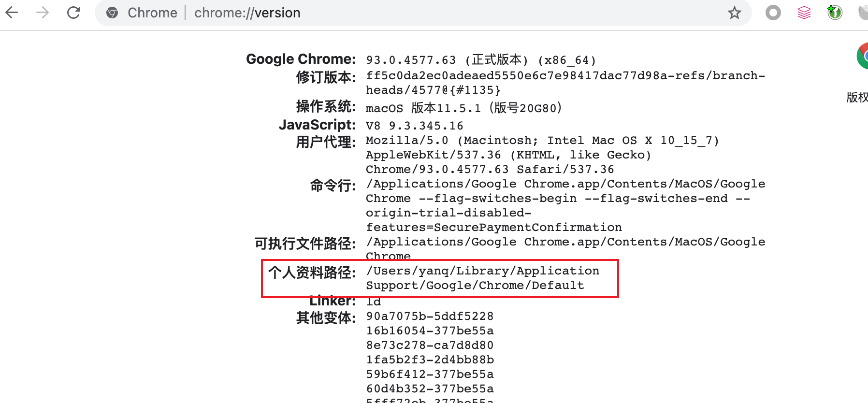The image size is (868, 403).
Task: Click the 个人资料路径 profile path value
Action: [482, 278]
